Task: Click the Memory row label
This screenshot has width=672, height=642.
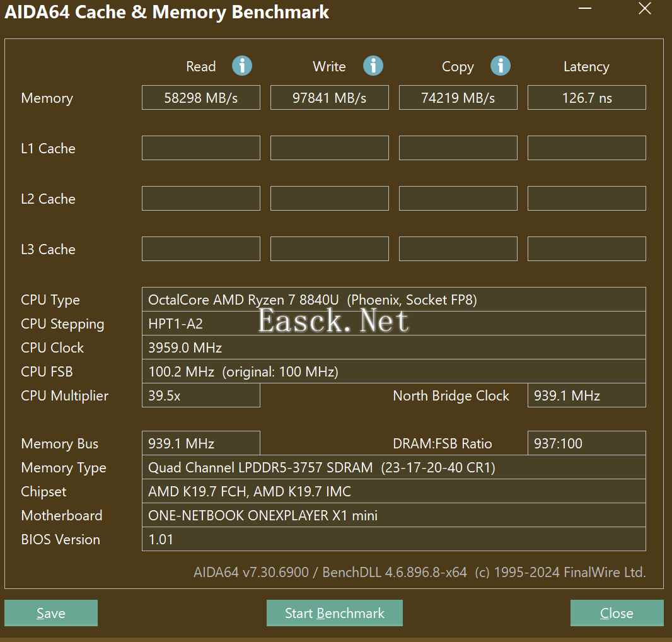Action: click(x=47, y=98)
